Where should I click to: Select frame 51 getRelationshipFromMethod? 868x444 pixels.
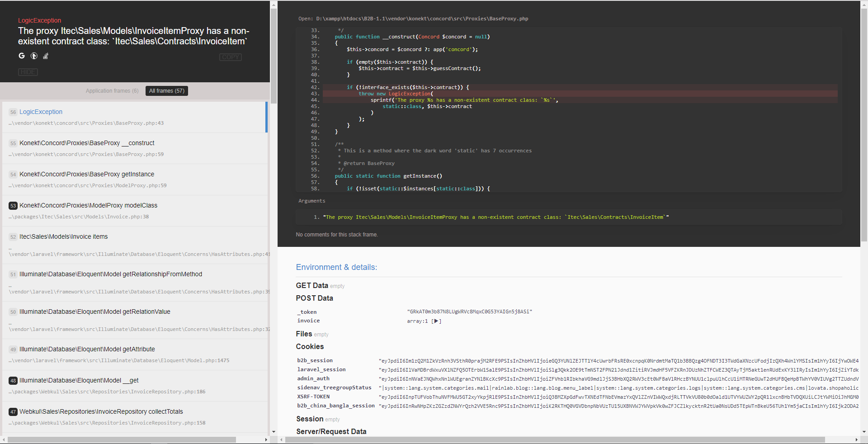pos(135,283)
